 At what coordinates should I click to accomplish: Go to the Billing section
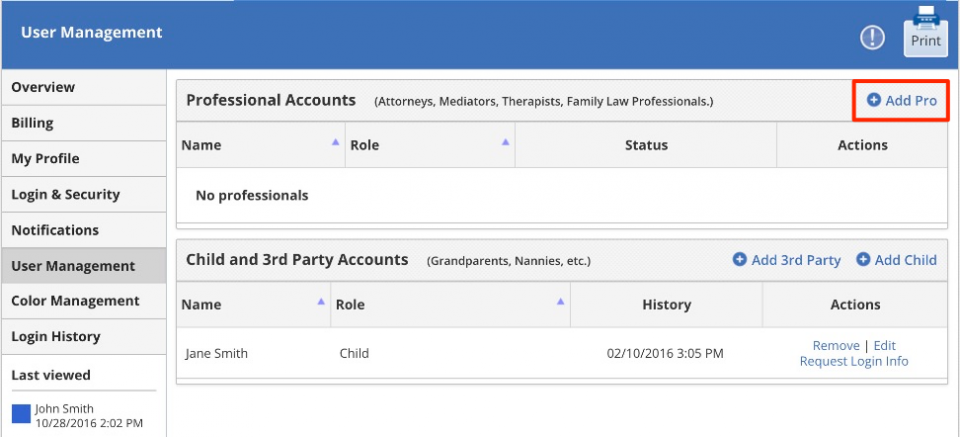click(84, 123)
